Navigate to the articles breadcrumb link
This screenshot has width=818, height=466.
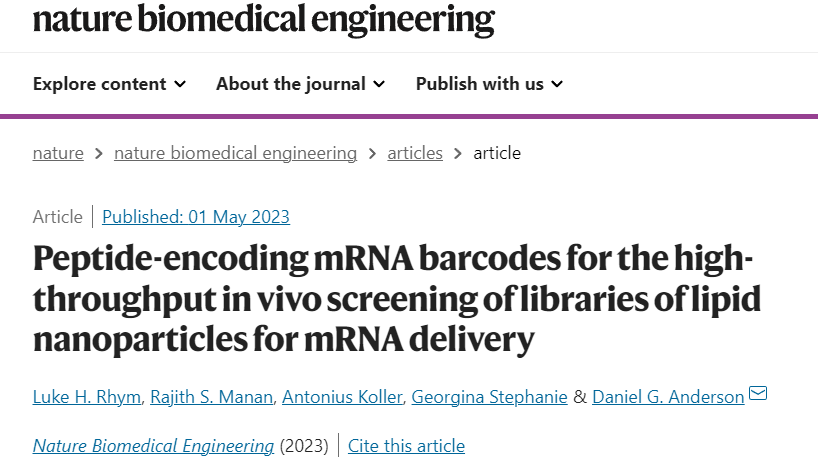point(415,153)
